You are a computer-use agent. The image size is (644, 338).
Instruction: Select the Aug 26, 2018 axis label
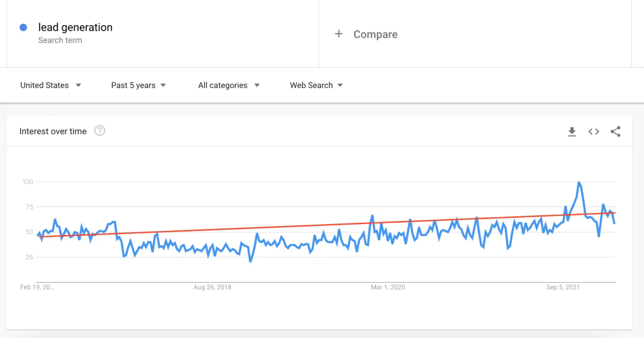pos(213,287)
